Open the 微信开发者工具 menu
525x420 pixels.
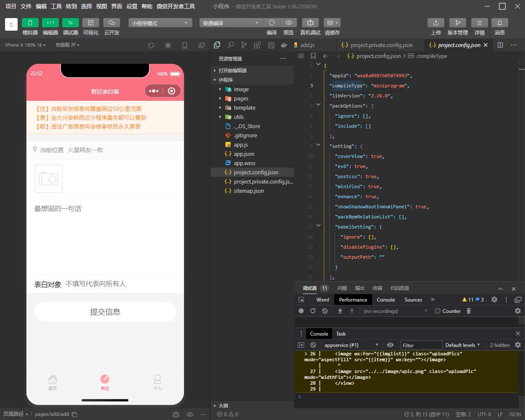176,6
